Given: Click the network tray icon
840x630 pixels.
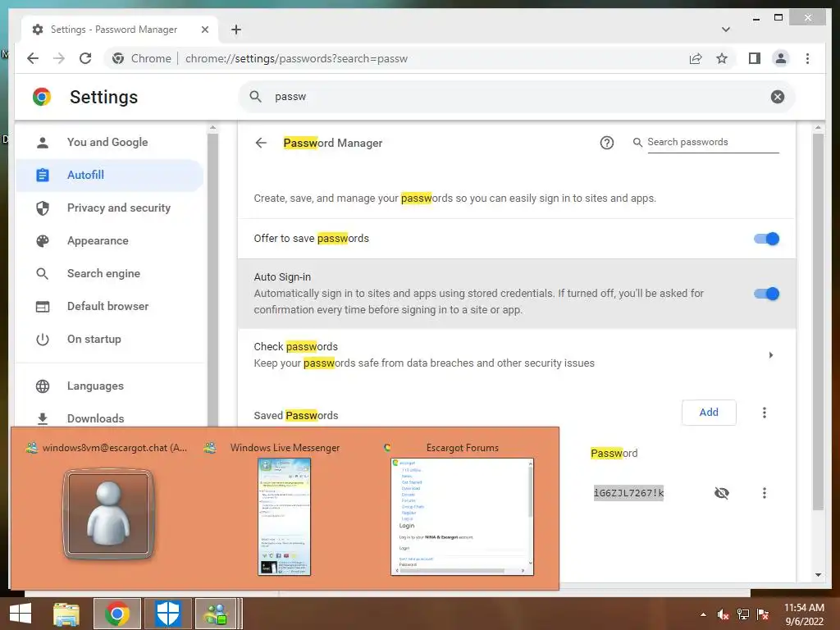Looking at the screenshot, I should pos(743,614).
